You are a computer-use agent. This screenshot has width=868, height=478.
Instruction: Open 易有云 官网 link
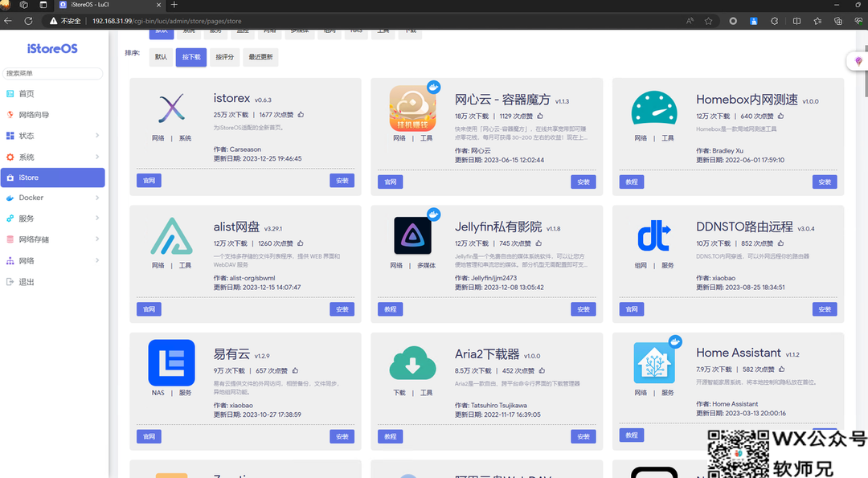[149, 436]
